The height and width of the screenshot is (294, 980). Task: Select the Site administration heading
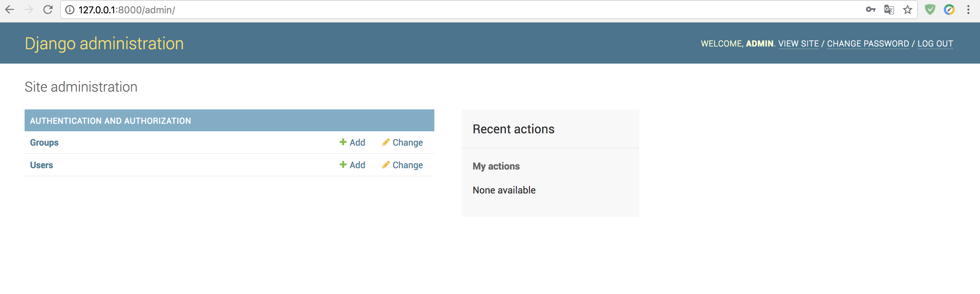pos(81,87)
